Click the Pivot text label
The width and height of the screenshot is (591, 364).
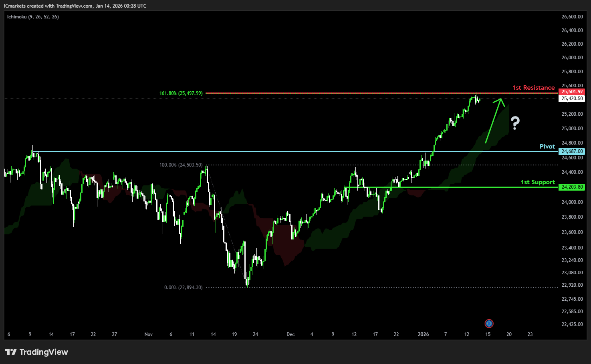click(x=547, y=147)
